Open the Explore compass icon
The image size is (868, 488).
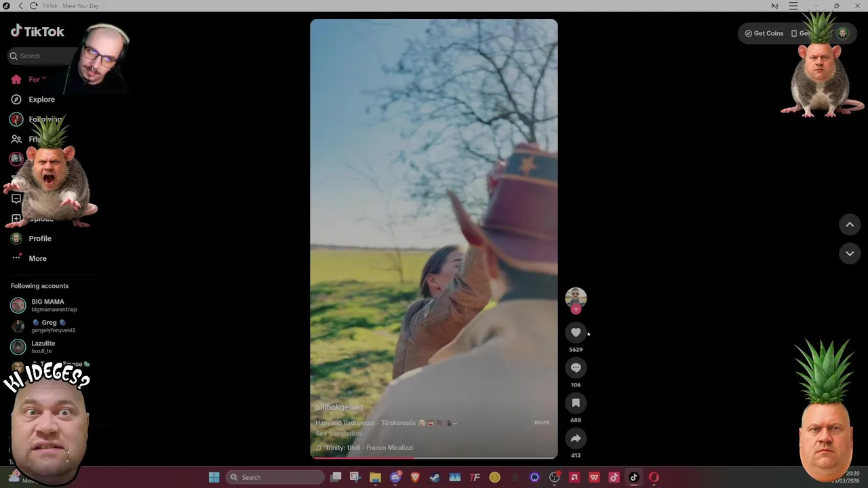pos(16,99)
